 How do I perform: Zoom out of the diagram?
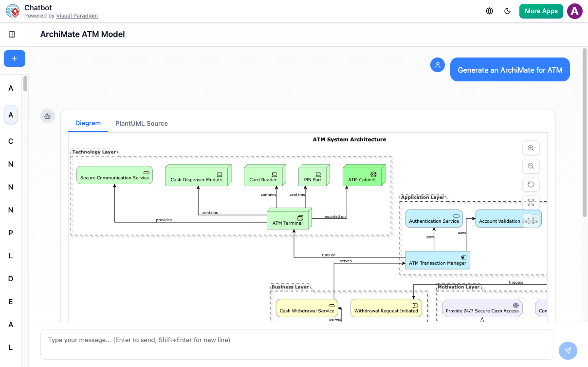tap(531, 166)
